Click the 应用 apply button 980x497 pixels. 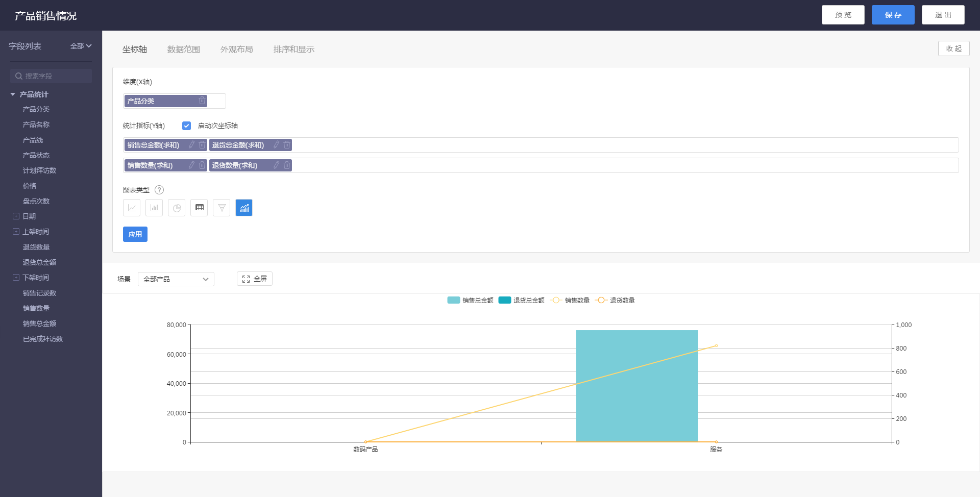(135, 234)
